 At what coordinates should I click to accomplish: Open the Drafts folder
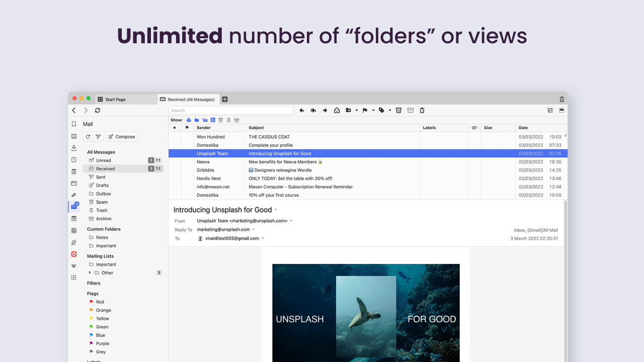[x=123, y=186]
